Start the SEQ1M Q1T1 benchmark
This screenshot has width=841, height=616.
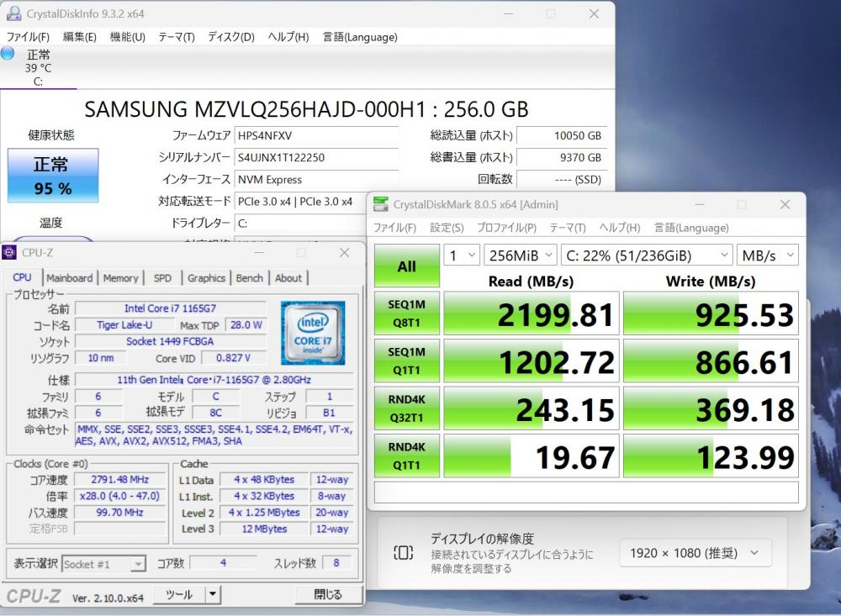[x=406, y=361]
